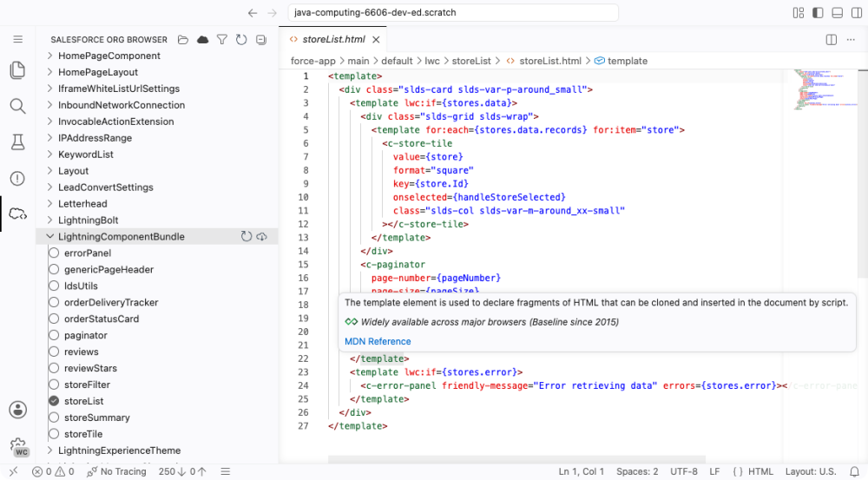The width and height of the screenshot is (868, 480).
Task: Show errors and warnings count
Action: tap(53, 471)
